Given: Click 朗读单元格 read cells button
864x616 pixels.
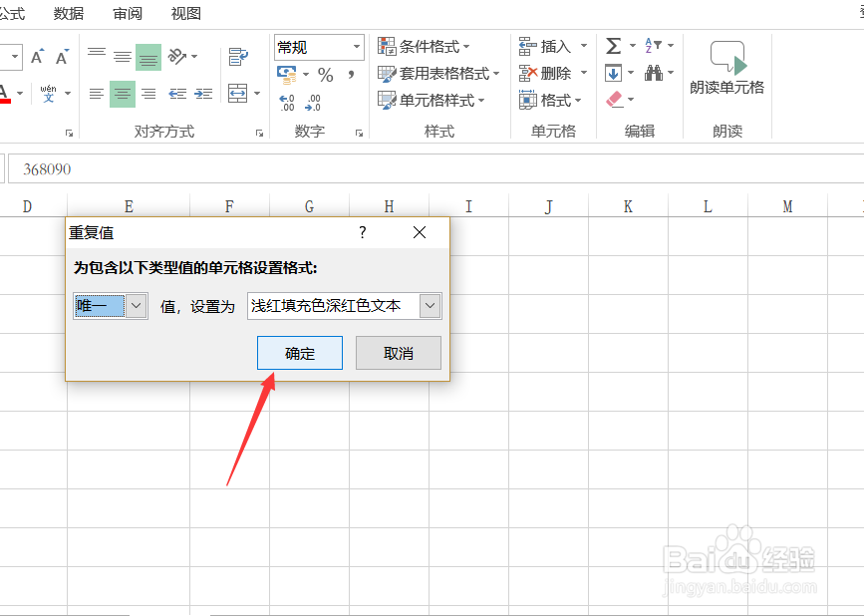Looking at the screenshot, I should coord(726,69).
